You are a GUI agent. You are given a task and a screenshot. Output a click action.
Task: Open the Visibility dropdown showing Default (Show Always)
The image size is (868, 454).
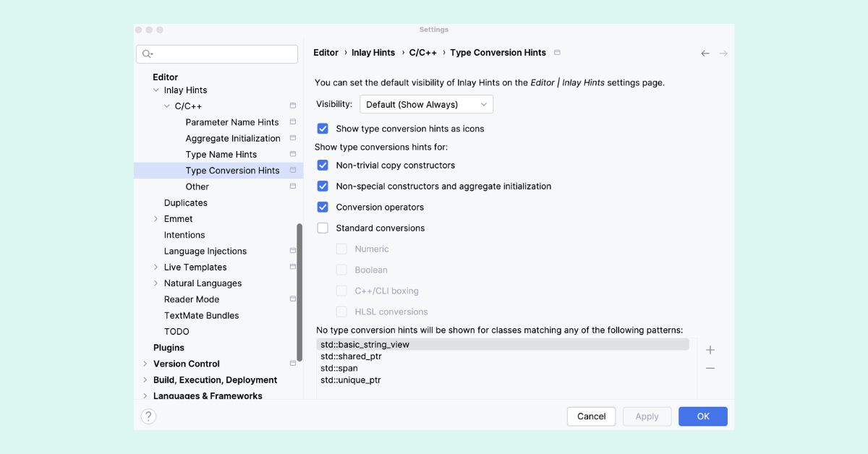point(425,103)
